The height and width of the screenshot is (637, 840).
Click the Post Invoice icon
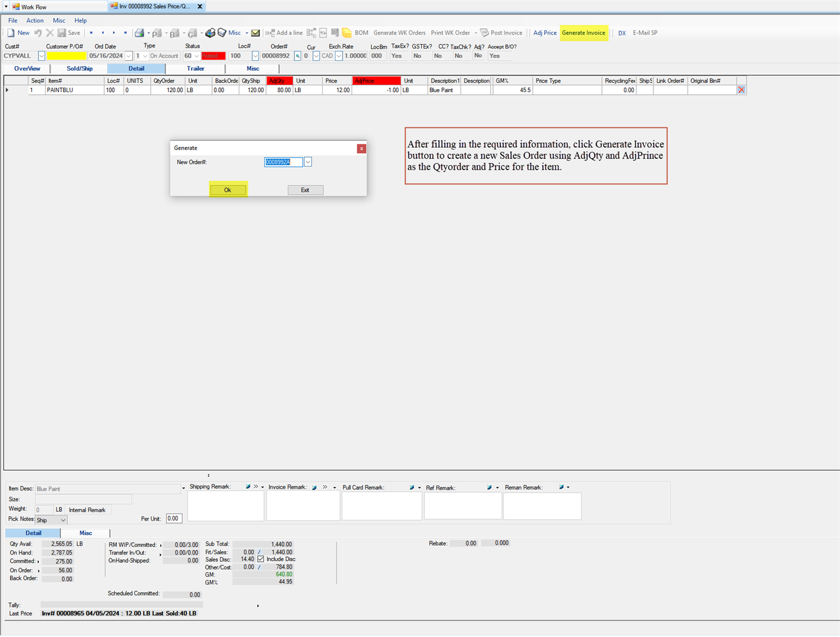[x=485, y=32]
